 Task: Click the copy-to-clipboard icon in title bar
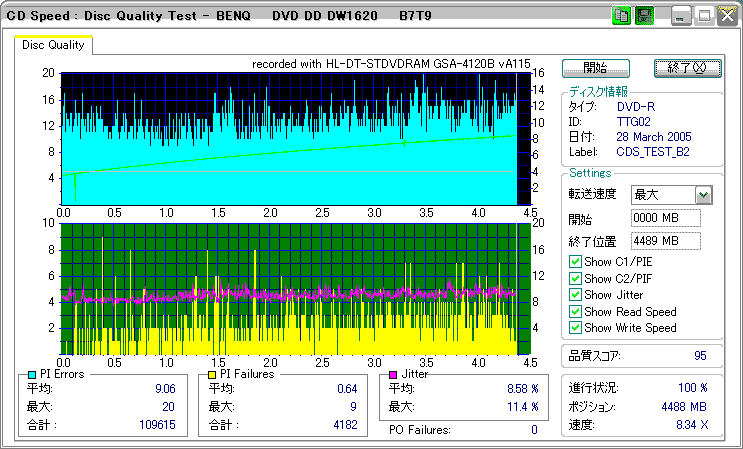point(620,16)
